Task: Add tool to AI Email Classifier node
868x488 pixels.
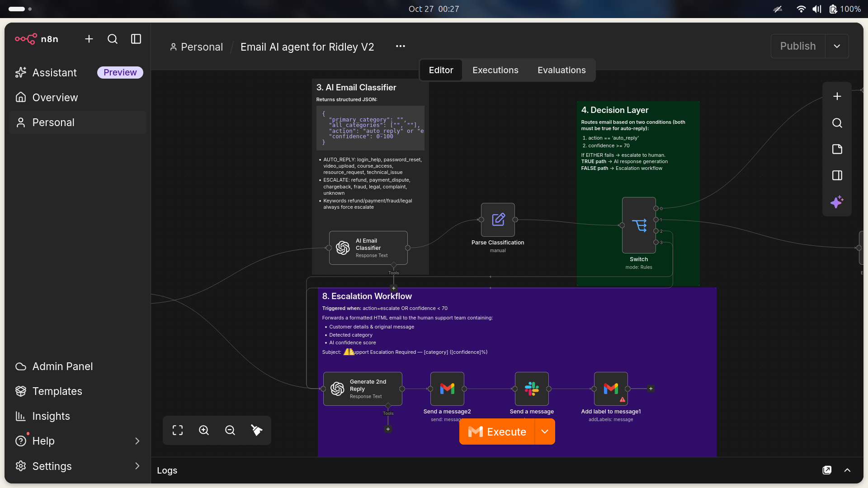Action: click(x=394, y=288)
